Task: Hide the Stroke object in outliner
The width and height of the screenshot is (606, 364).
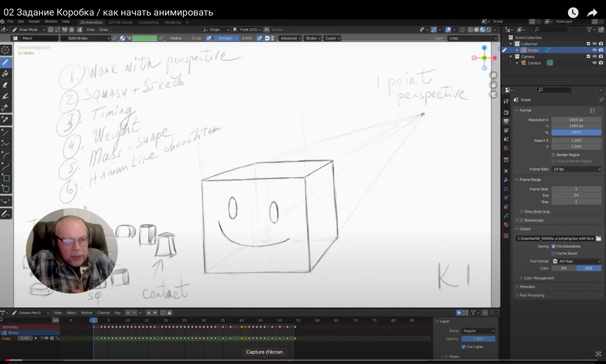Action: (594, 50)
